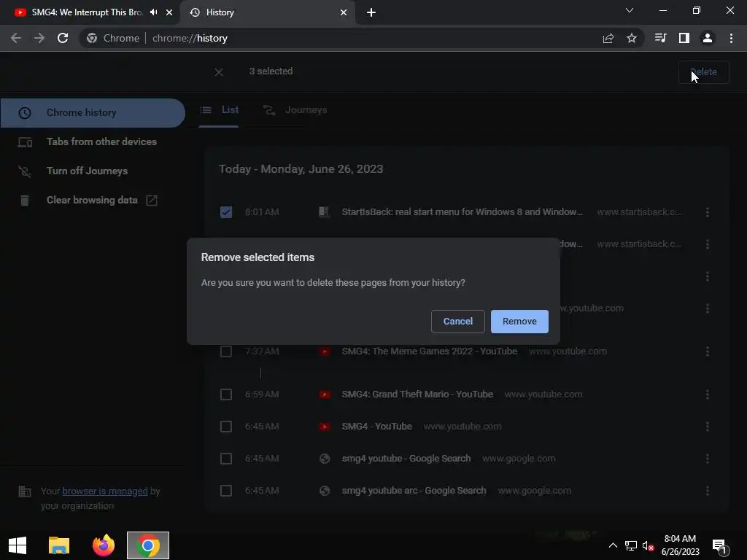This screenshot has height=560, width=747.
Task: Uncheck the 8:01 AM StartIsBack entry
Action: coord(226,212)
